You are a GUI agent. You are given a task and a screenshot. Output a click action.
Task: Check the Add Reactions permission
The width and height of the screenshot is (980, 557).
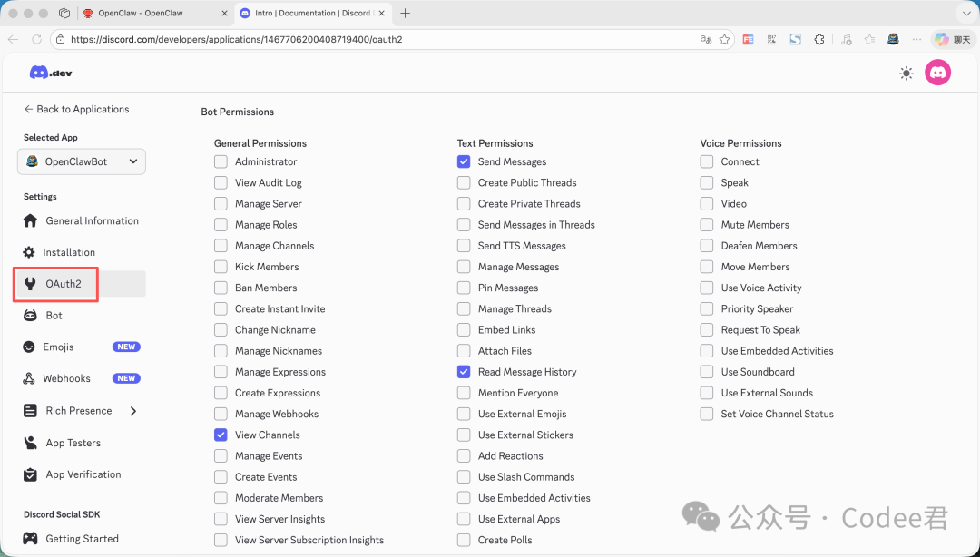pyautogui.click(x=464, y=455)
